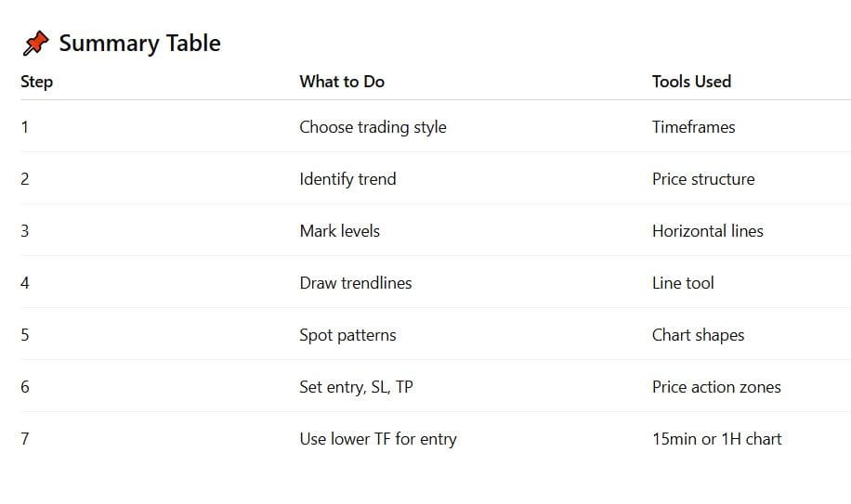This screenshot has height=504, width=851.
Task: Click the 15min or 1H chart cell
Action: pyautogui.click(x=717, y=440)
